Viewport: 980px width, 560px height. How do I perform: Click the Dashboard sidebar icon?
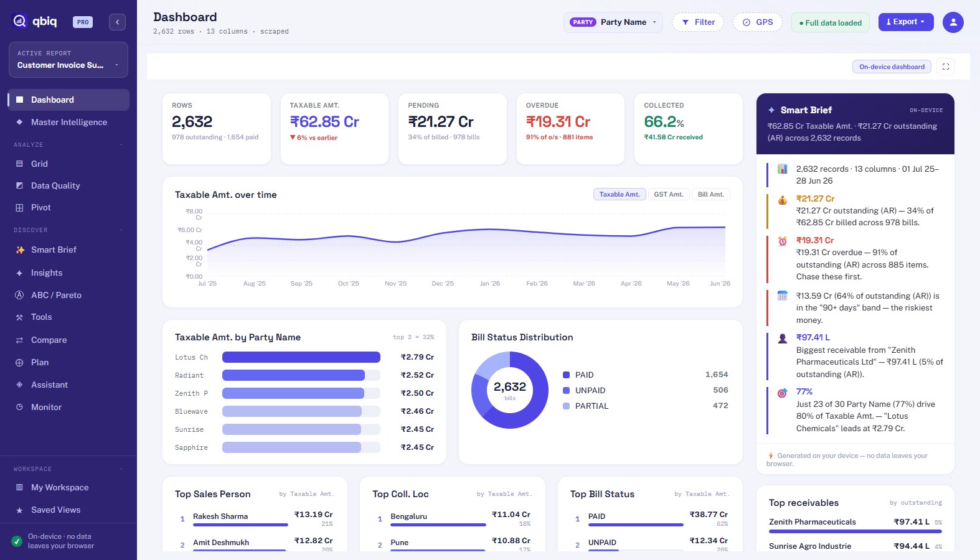tap(19, 100)
